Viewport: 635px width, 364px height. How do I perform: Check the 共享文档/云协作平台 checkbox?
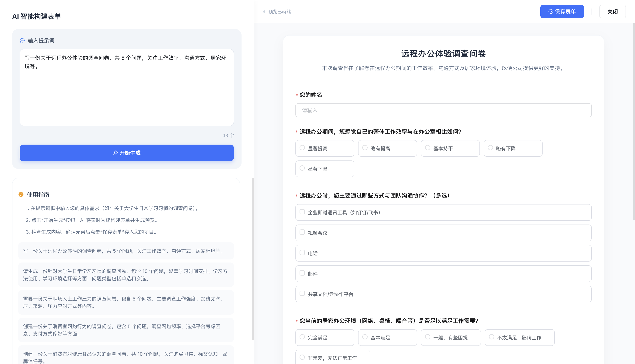[302, 294]
